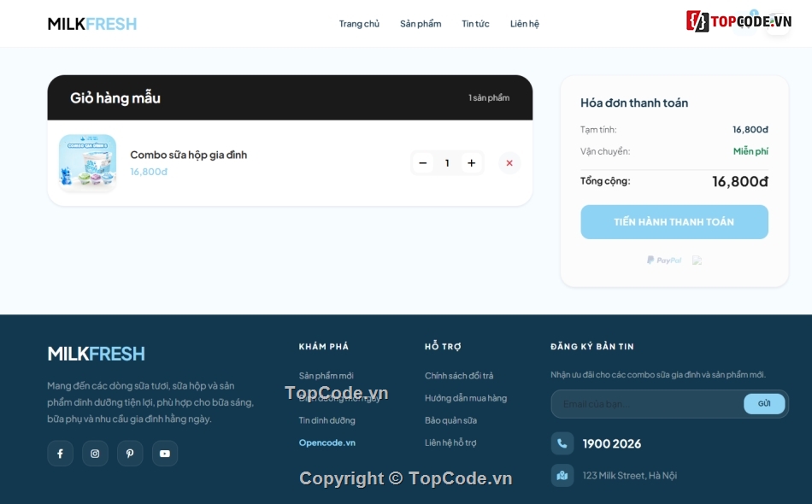Image resolution: width=812 pixels, height=504 pixels.
Task: Click the ĐĂNG KÝ BẢN TIN heading
Action: 592,347
